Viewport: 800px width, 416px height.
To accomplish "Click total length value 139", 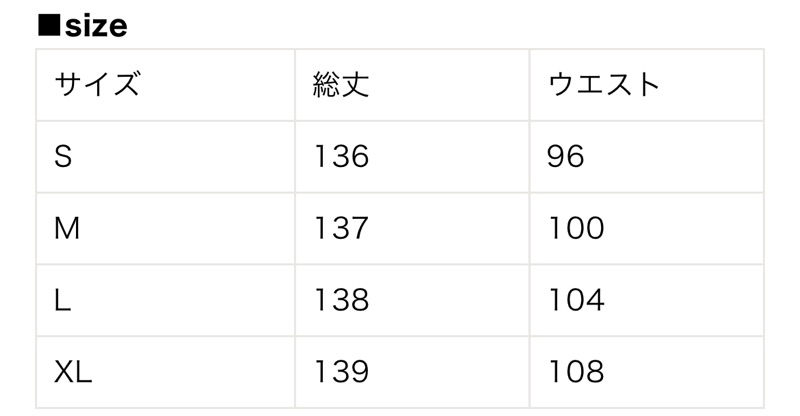I will [x=341, y=372].
